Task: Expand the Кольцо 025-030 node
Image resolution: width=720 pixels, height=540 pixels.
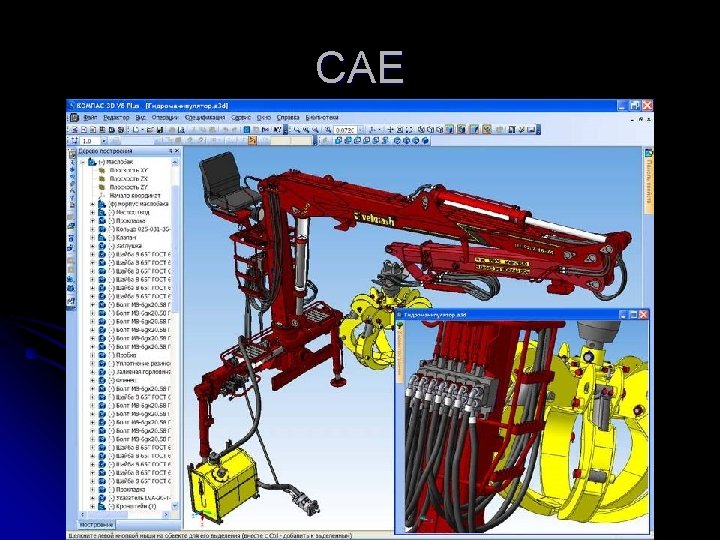Action: pyautogui.click(x=93, y=229)
